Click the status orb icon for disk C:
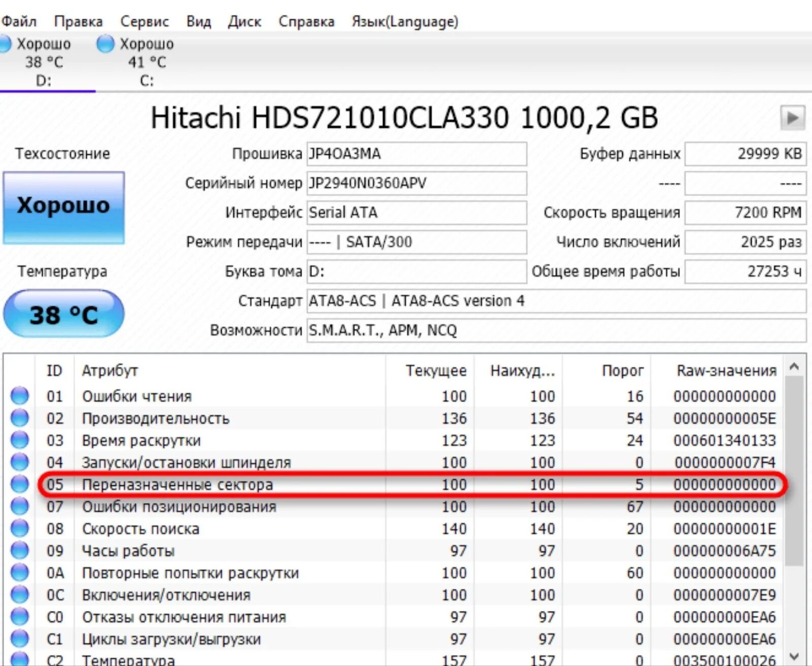 (x=106, y=44)
